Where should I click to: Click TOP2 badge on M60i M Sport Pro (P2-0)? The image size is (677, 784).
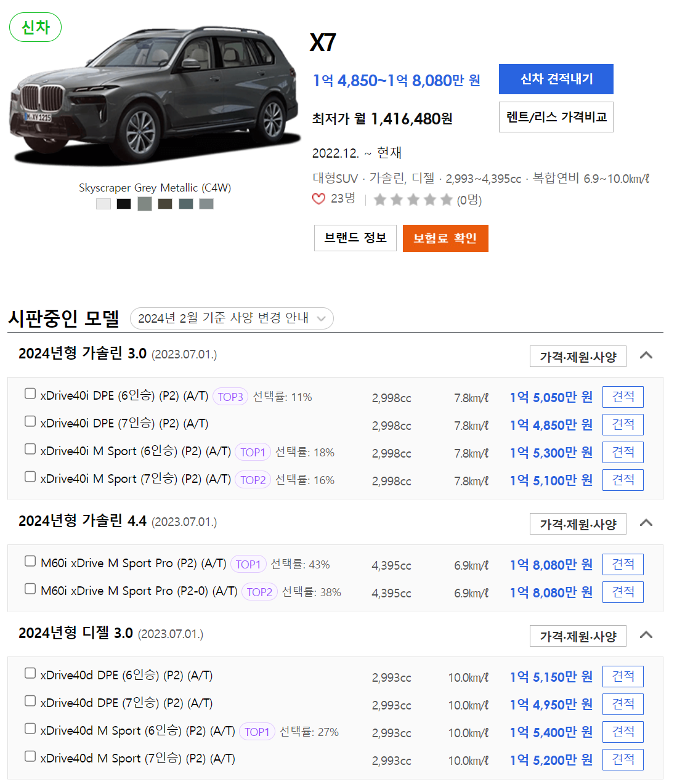(x=259, y=592)
